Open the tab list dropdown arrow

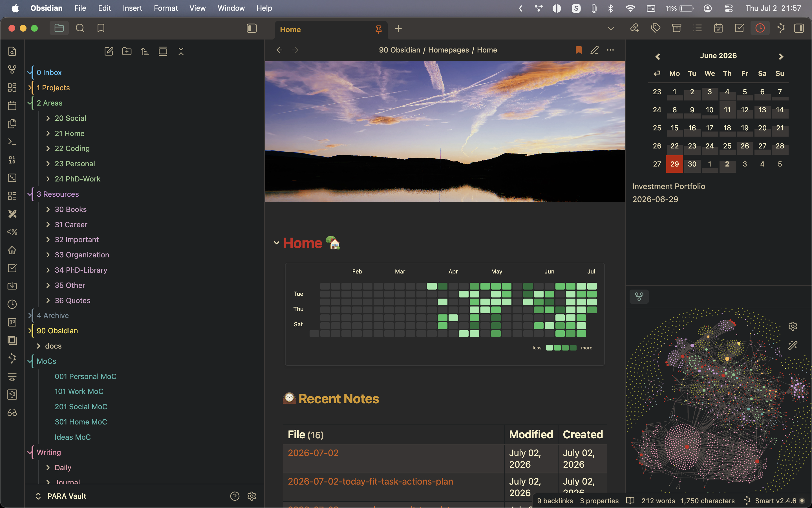tap(611, 29)
